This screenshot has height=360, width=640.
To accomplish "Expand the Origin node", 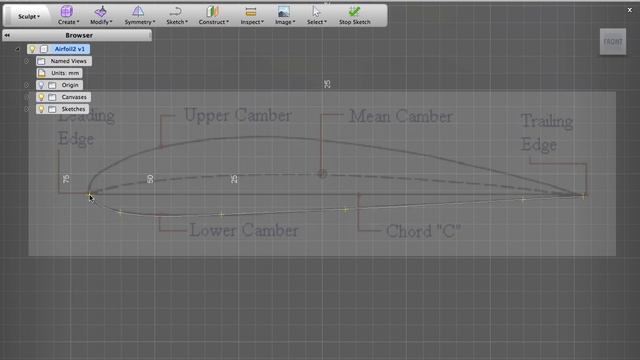I will pos(27,85).
